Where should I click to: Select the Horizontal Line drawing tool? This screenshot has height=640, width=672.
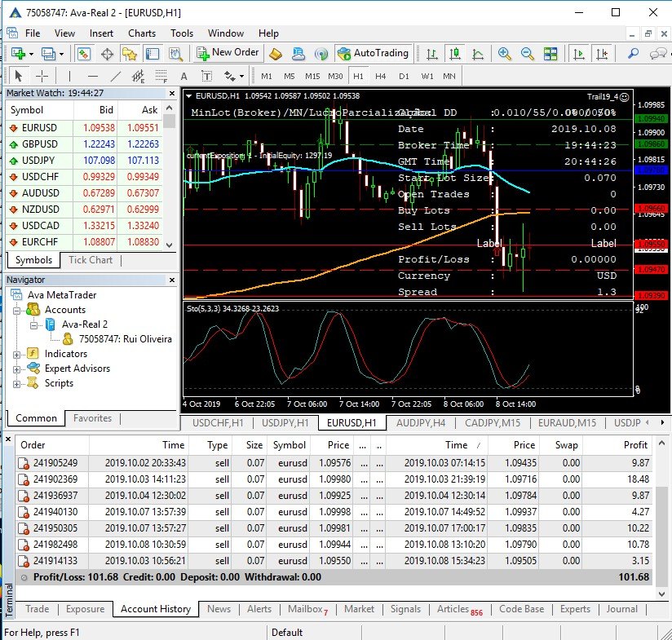[x=93, y=77]
